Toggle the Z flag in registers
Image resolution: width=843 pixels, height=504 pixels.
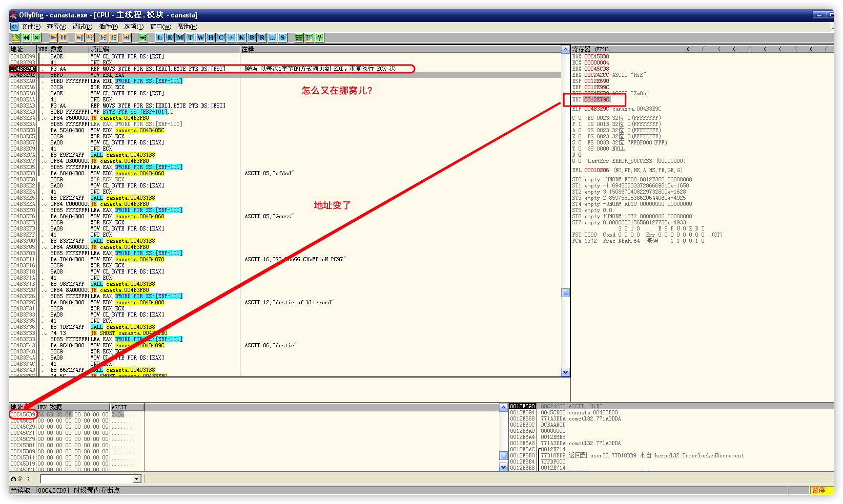coord(580,136)
